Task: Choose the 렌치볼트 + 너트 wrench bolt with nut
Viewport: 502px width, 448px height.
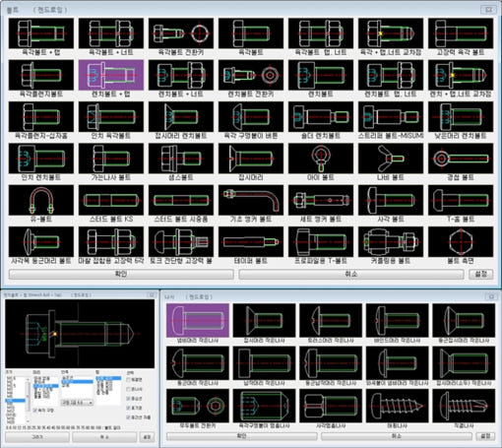Action: click(181, 75)
